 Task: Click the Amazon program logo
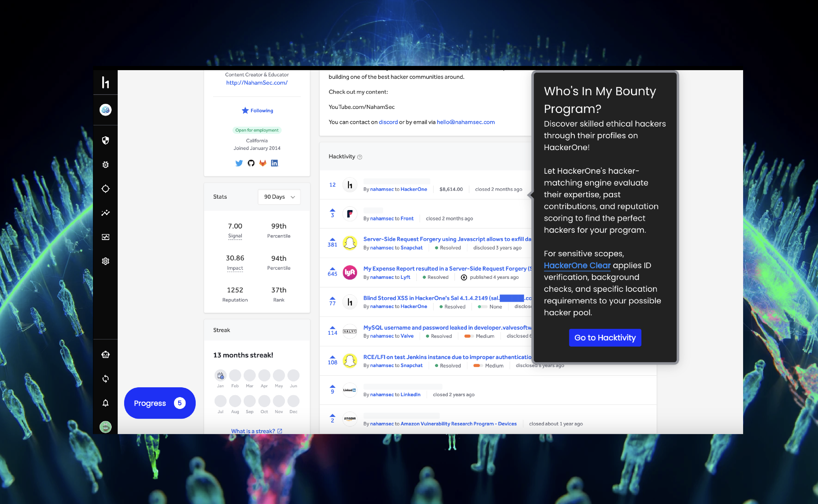[x=350, y=419]
